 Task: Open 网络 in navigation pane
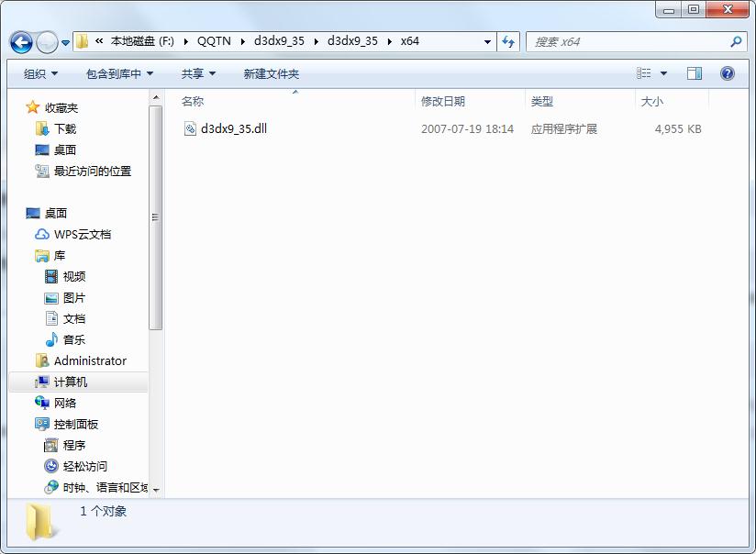point(65,403)
